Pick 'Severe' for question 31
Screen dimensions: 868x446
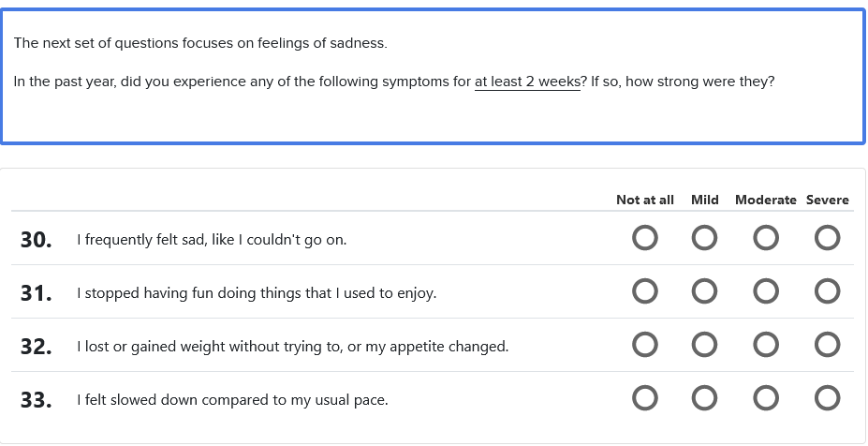[827, 292]
